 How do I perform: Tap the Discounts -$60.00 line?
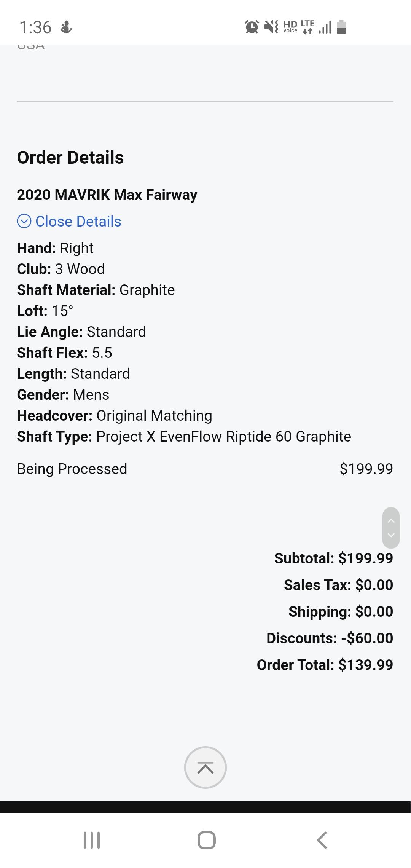pos(330,638)
